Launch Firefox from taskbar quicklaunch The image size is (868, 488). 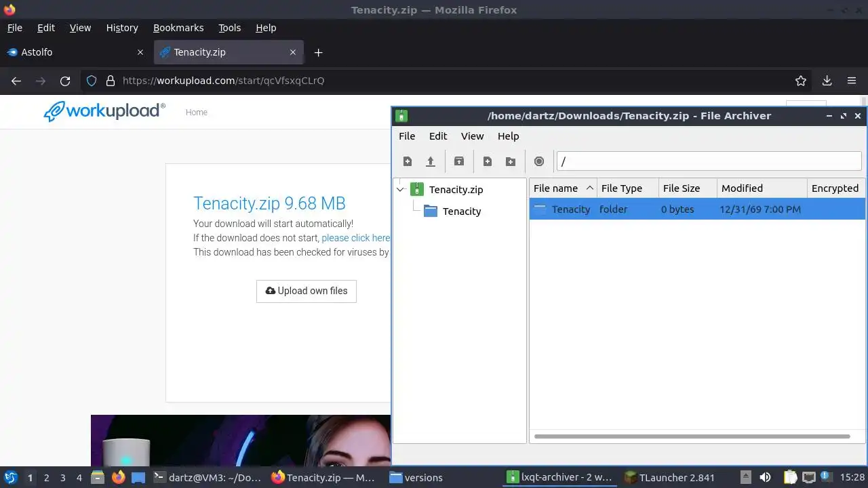[119, 477]
